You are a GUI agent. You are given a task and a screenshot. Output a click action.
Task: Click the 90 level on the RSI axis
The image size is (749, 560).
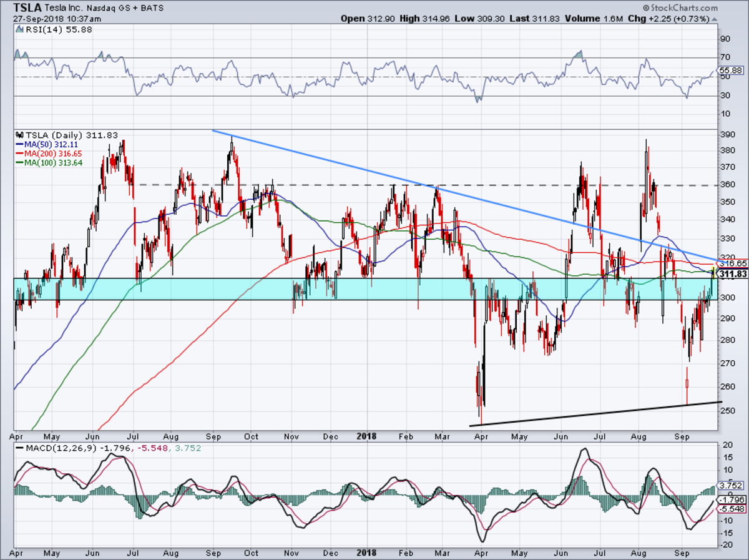pos(725,39)
